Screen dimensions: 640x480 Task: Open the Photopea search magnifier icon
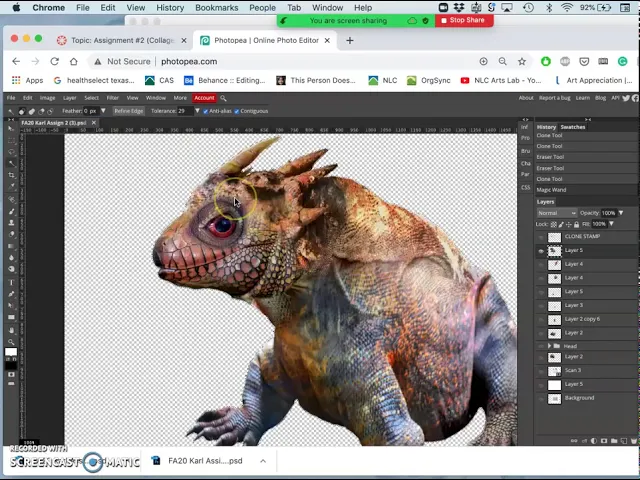(223, 98)
